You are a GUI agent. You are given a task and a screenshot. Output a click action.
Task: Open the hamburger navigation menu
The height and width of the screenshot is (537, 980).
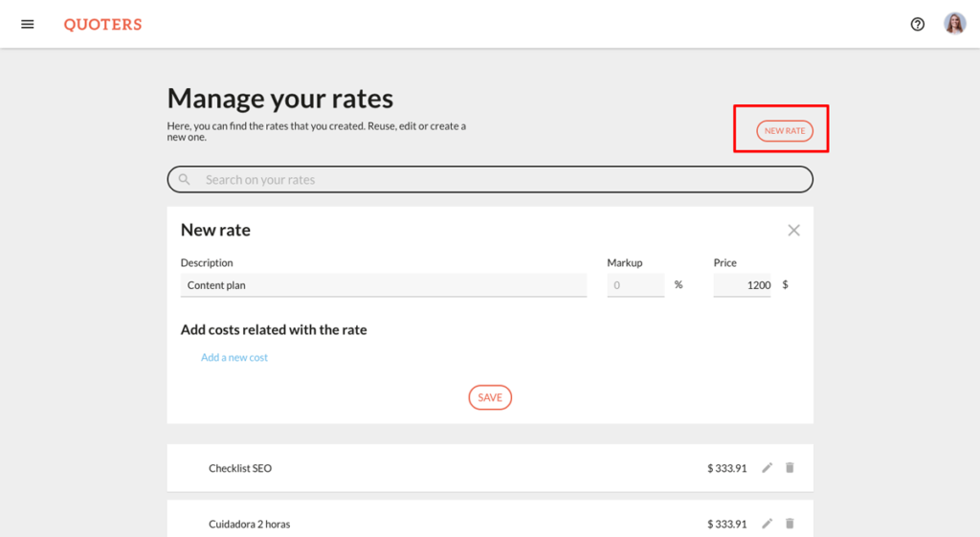click(28, 24)
